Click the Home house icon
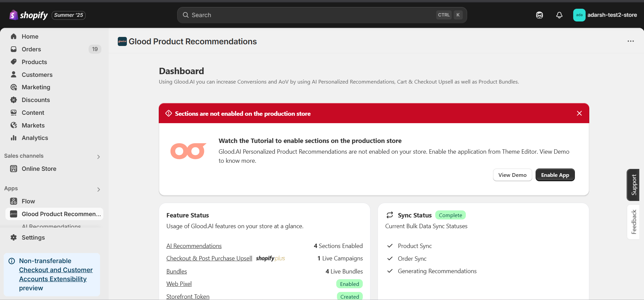644x300 pixels. pyautogui.click(x=13, y=36)
